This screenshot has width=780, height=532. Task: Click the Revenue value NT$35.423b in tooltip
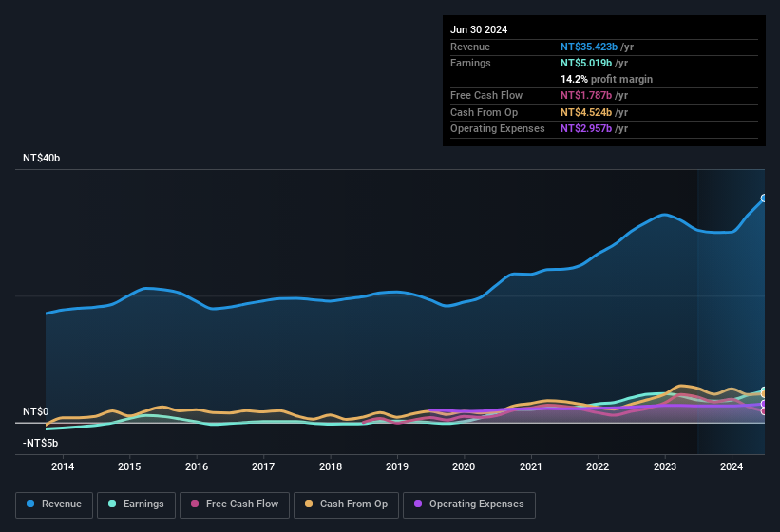[x=589, y=47]
